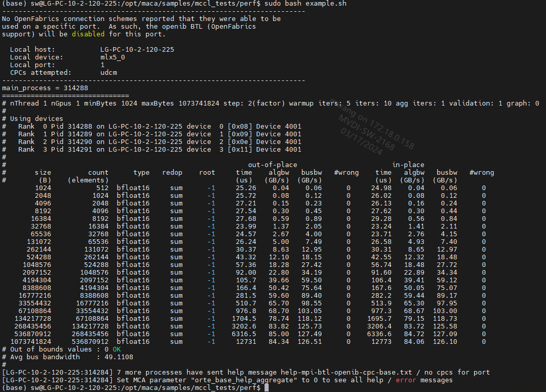Viewport: 546px width, 392px height.
Task: Click the out-of-place busbw value 127.49
Action: (x=310, y=334)
